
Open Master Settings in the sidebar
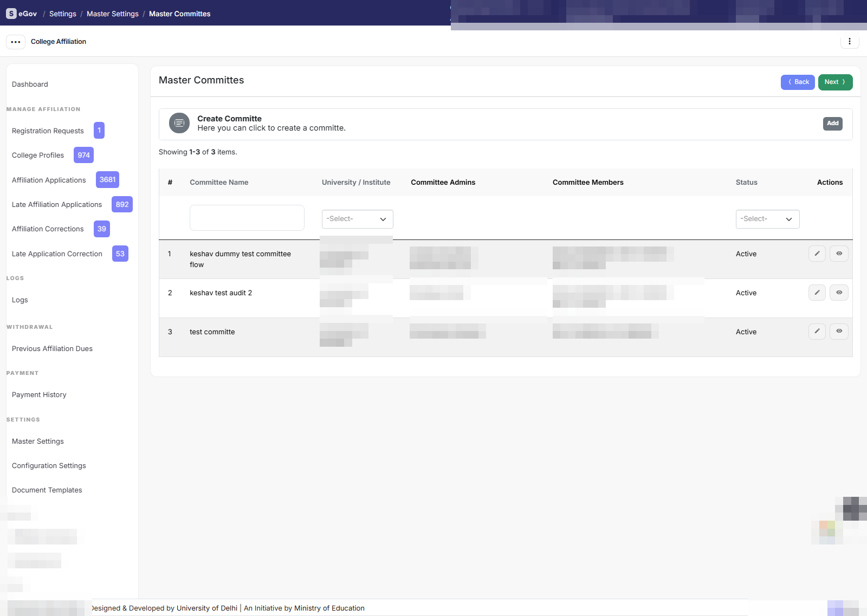click(x=38, y=442)
